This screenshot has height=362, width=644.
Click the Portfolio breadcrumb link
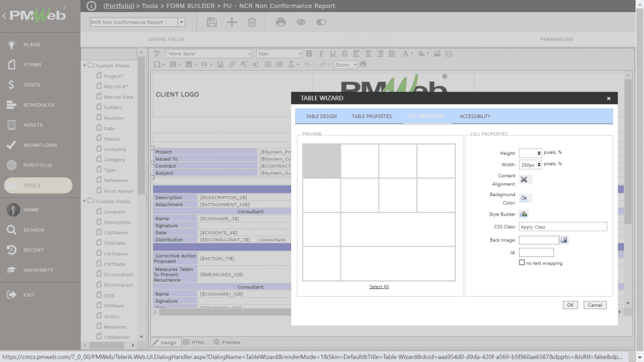(x=119, y=6)
